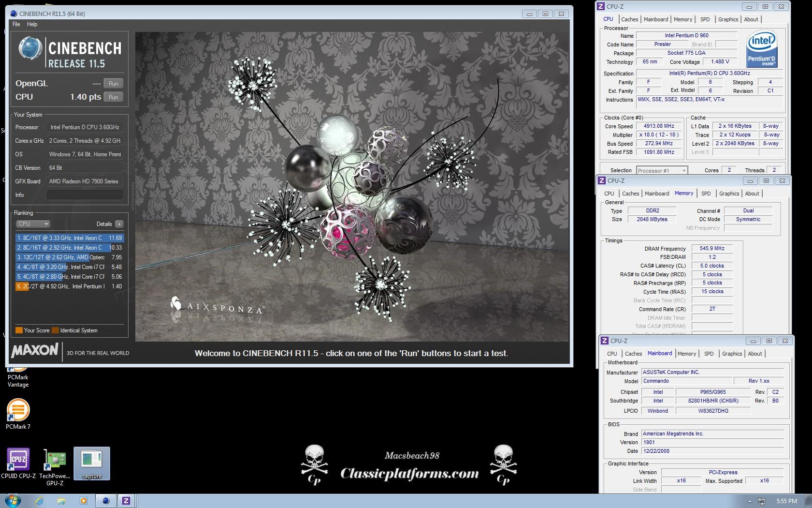This screenshot has width=812, height=508.
Task: Click the Commando model value
Action: pos(687,381)
